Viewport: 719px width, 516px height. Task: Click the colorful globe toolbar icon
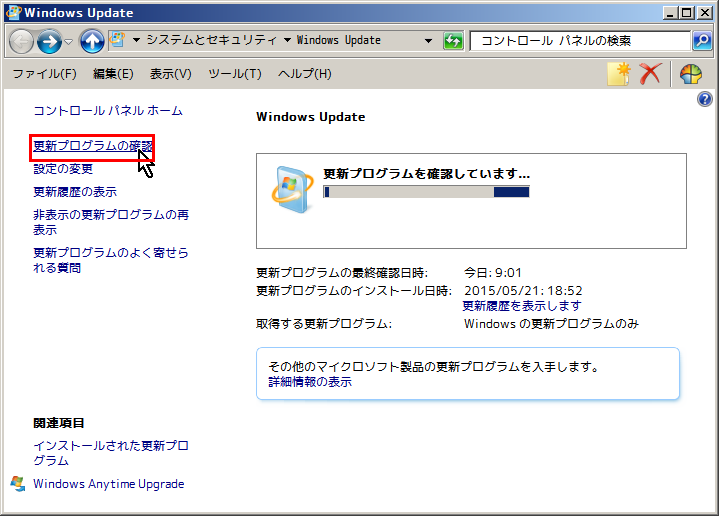tap(691, 74)
